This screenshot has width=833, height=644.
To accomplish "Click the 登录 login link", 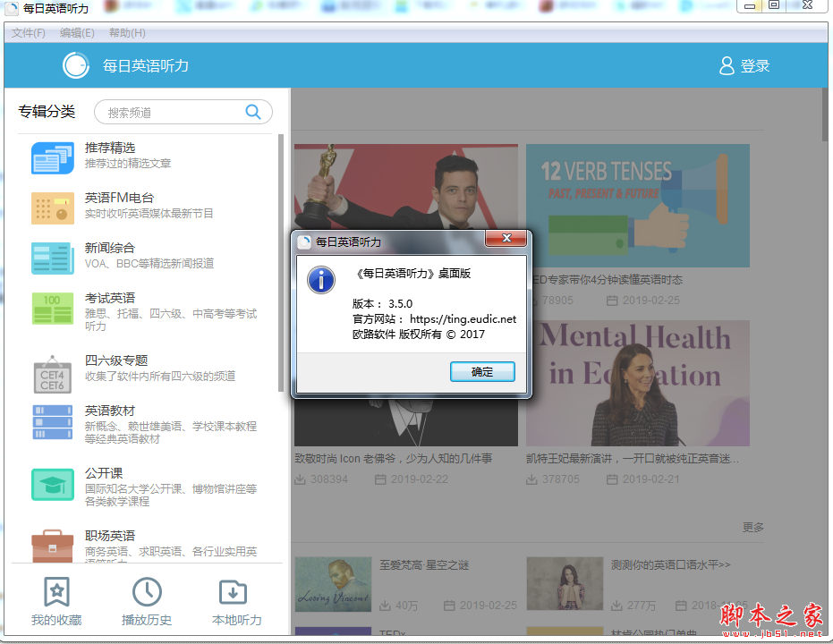I will (755, 66).
